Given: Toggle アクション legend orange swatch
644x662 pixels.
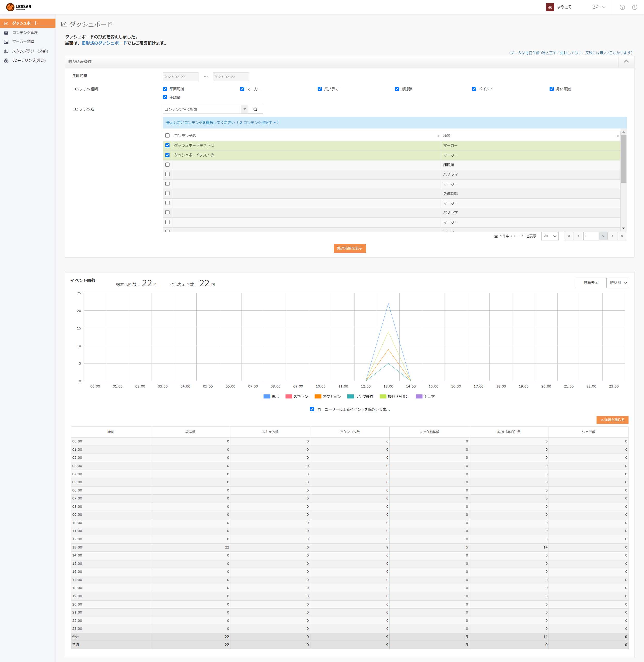Looking at the screenshot, I should (x=318, y=397).
